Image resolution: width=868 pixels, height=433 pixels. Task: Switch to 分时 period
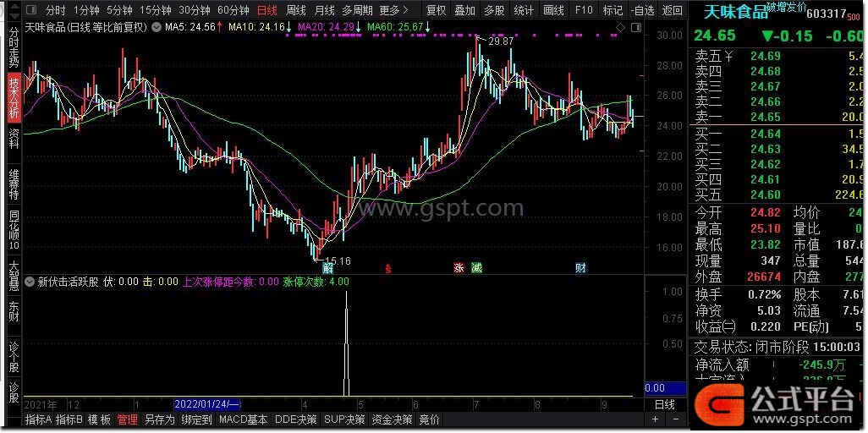pyautogui.click(x=55, y=10)
